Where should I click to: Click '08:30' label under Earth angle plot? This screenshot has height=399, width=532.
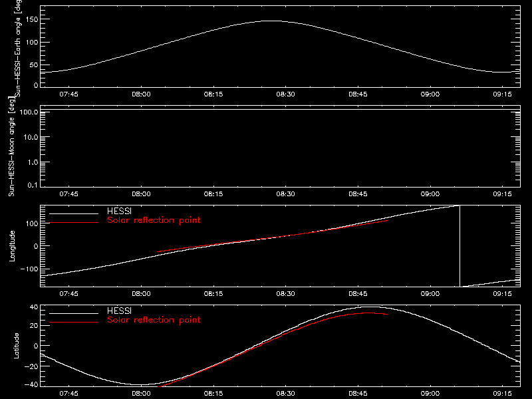(x=286, y=94)
